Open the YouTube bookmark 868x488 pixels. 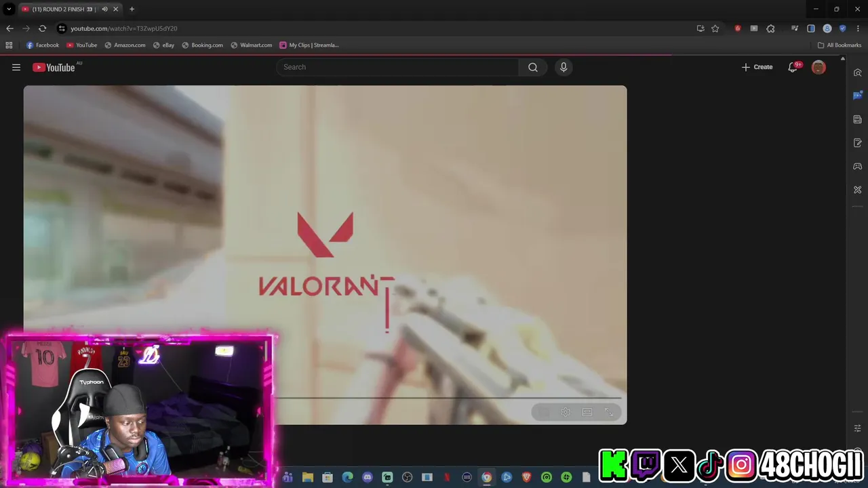81,45
